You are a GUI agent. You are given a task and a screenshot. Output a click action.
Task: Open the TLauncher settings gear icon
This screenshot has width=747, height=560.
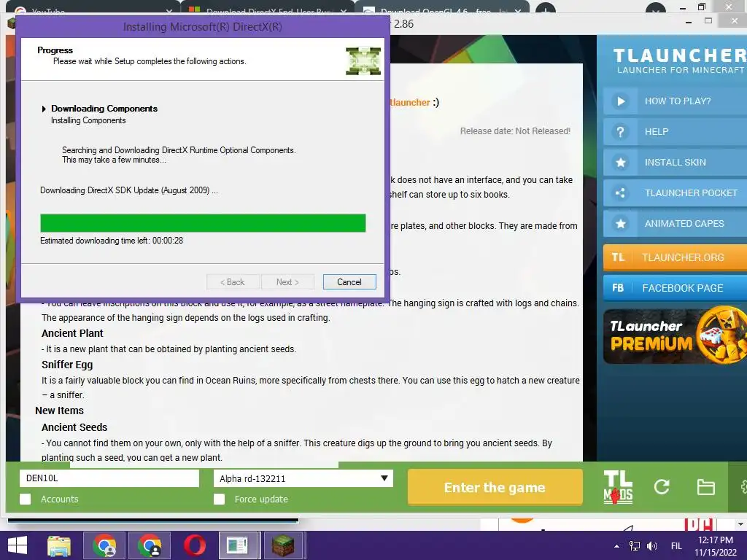coord(743,487)
